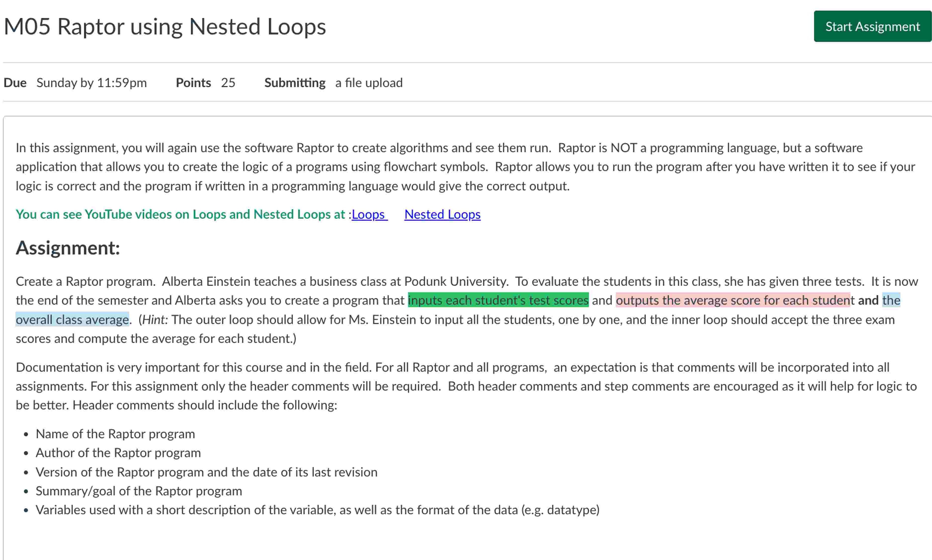The image size is (932, 560).
Task: Click the Start Assignment button
Action: click(x=872, y=26)
